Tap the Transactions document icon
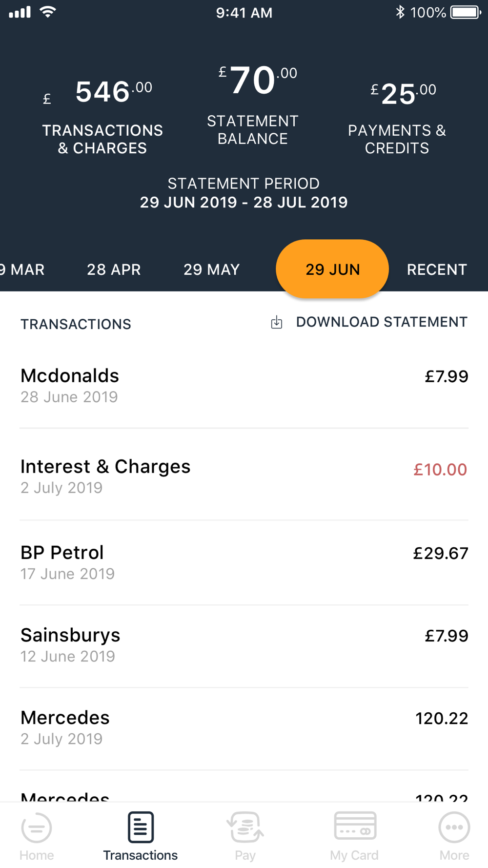Screen dimensions: 488x868 point(141,827)
